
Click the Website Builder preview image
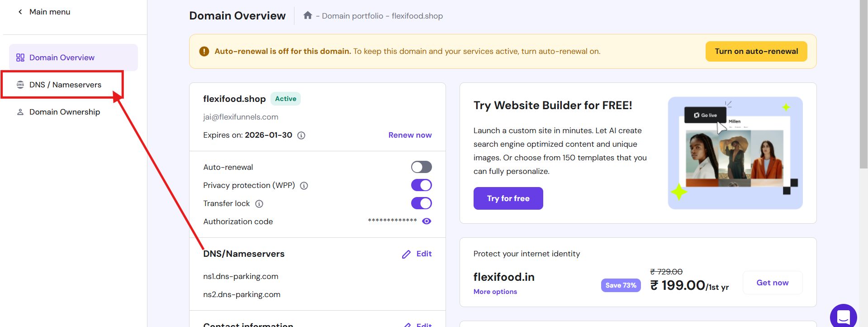(x=735, y=153)
